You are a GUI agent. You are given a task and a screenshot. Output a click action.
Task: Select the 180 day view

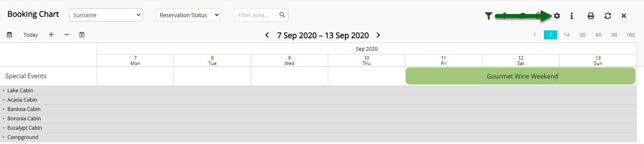coord(630,35)
